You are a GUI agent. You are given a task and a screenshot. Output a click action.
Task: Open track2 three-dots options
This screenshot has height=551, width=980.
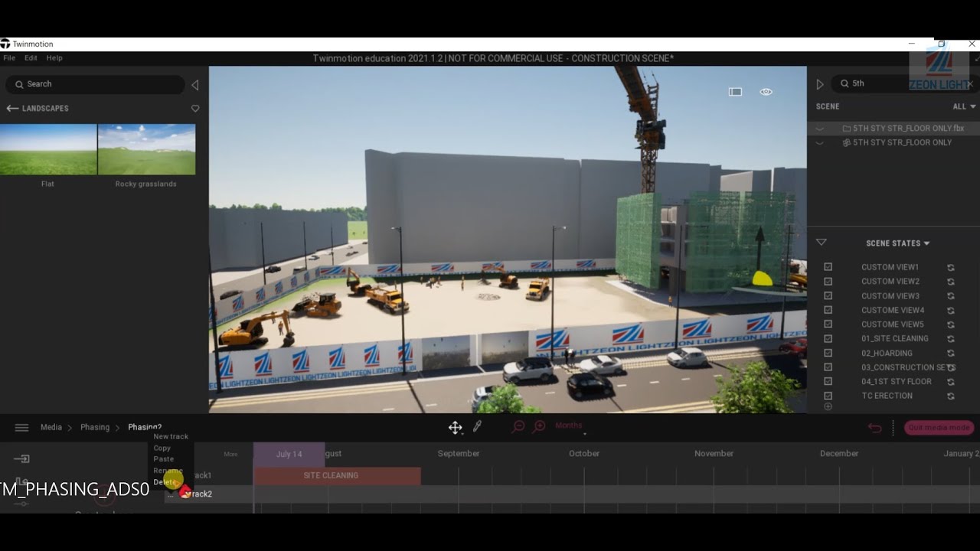point(171,494)
